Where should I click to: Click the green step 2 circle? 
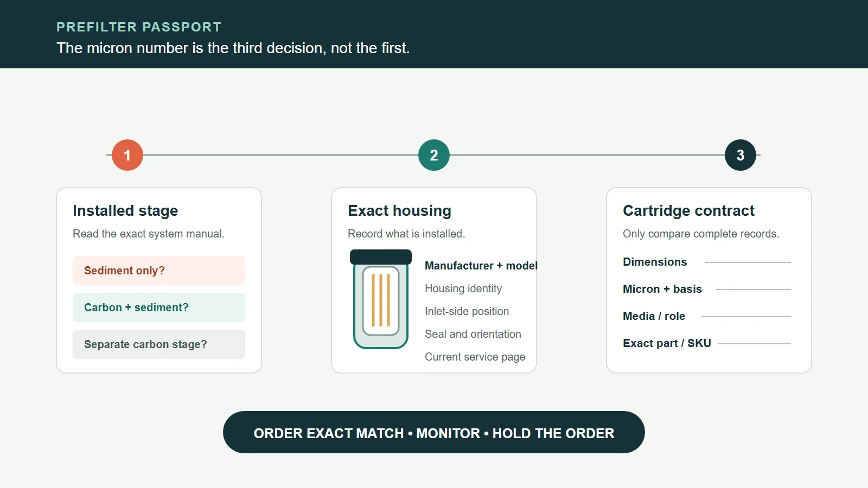tap(434, 155)
